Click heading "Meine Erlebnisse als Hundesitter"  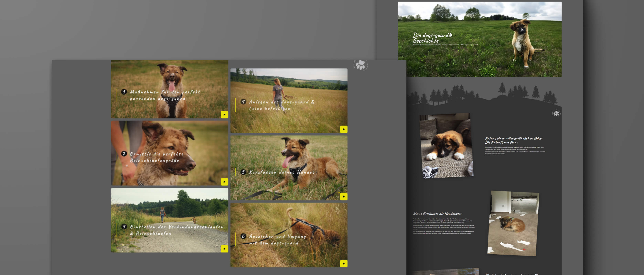437,214
